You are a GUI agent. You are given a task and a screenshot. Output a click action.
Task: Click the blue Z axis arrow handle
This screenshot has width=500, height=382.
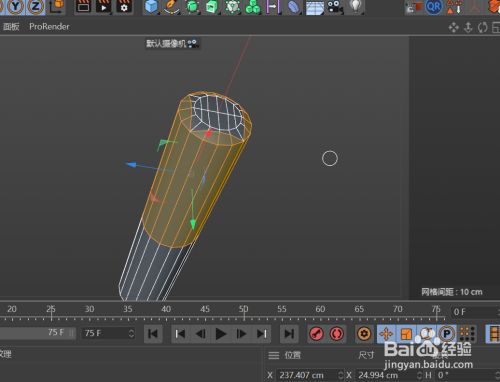tap(131, 165)
